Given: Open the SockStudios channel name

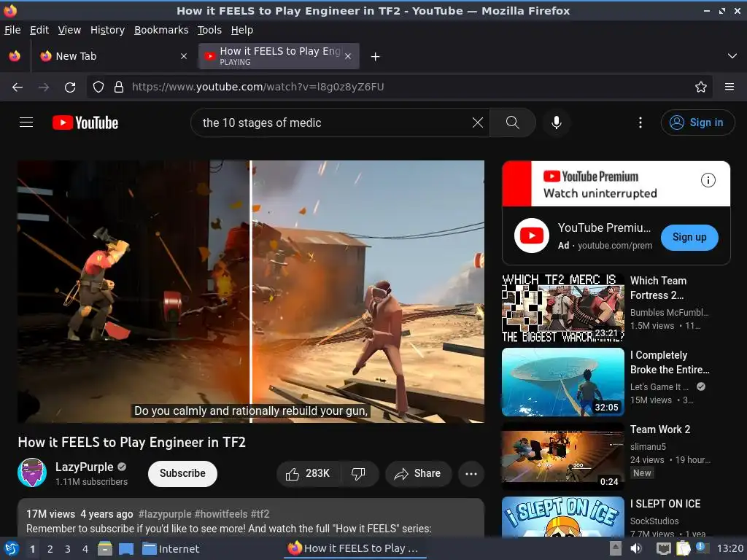Looking at the screenshot, I should 654,521.
